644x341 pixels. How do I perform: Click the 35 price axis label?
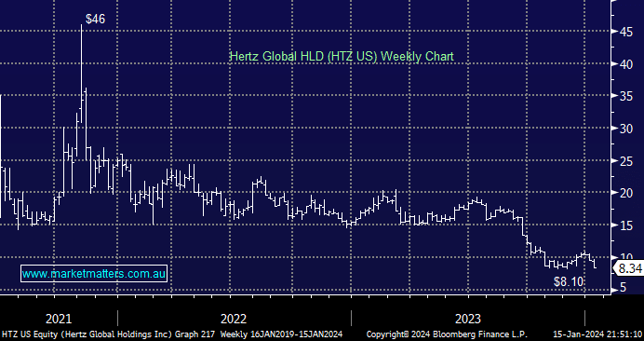[626, 96]
